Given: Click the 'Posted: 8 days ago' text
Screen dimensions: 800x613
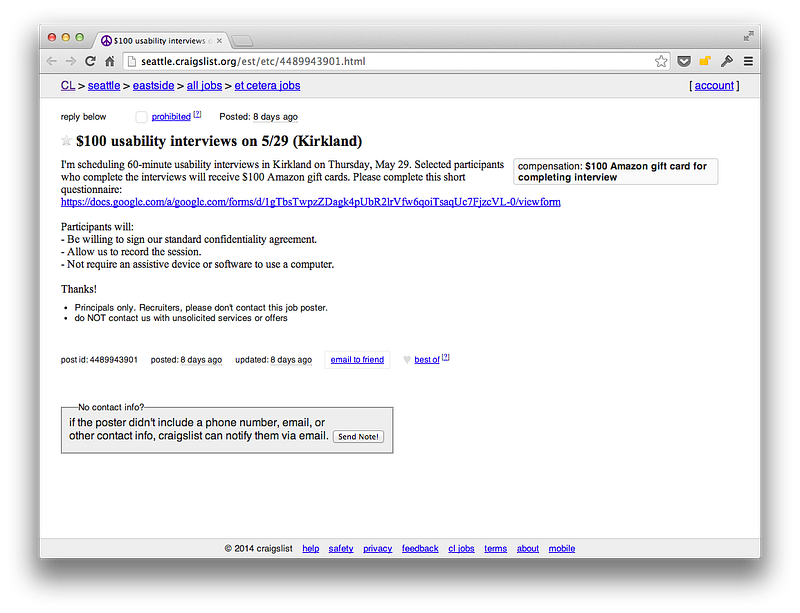Looking at the screenshot, I should click(x=258, y=117).
